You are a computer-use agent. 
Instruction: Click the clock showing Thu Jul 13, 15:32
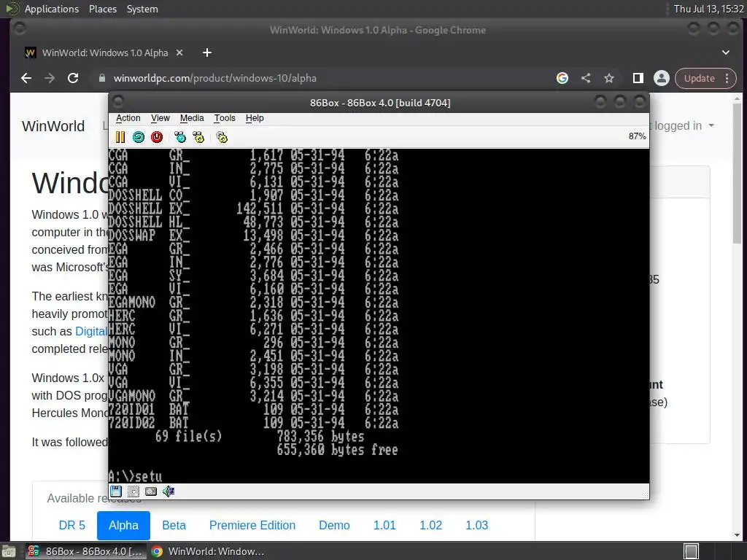[x=708, y=9]
